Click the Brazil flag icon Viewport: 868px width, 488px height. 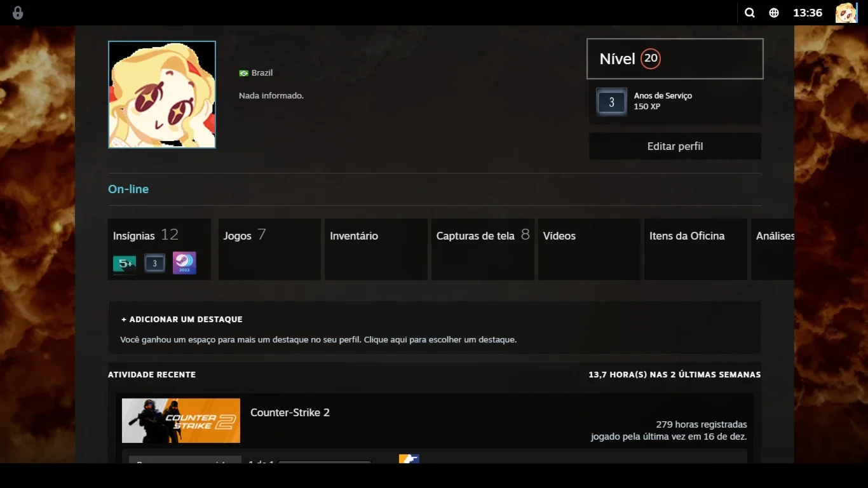243,73
